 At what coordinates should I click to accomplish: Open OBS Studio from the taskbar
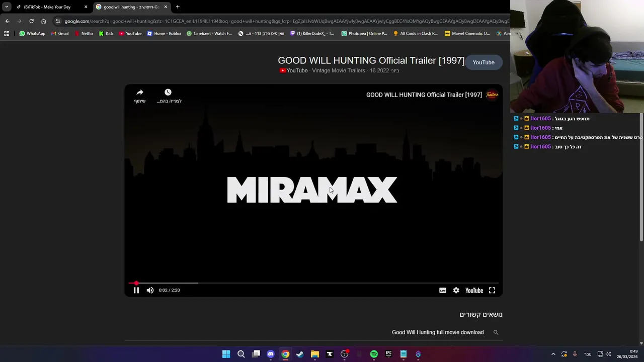(x=344, y=354)
